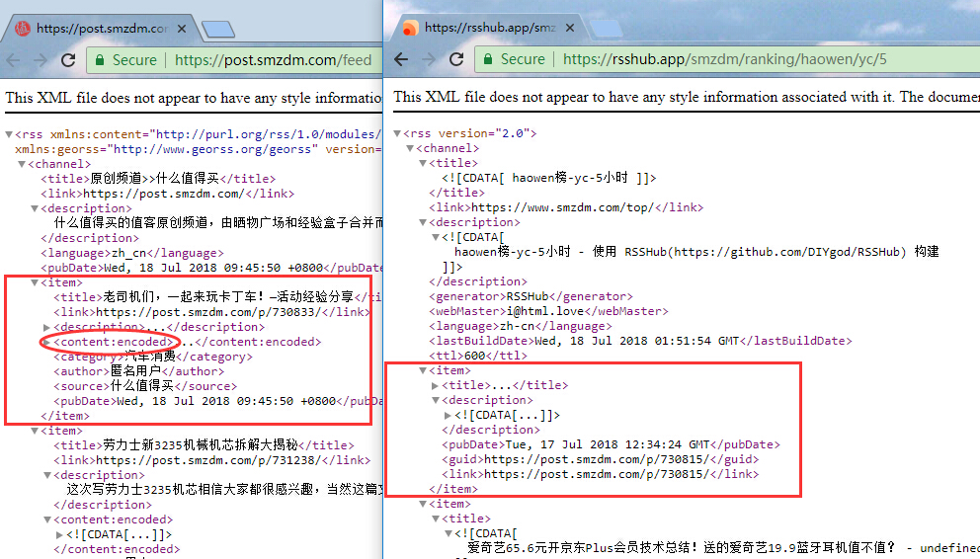Collapse the first item node in left window
Image resolution: width=980 pixels, height=559 pixels.
pos(35,282)
